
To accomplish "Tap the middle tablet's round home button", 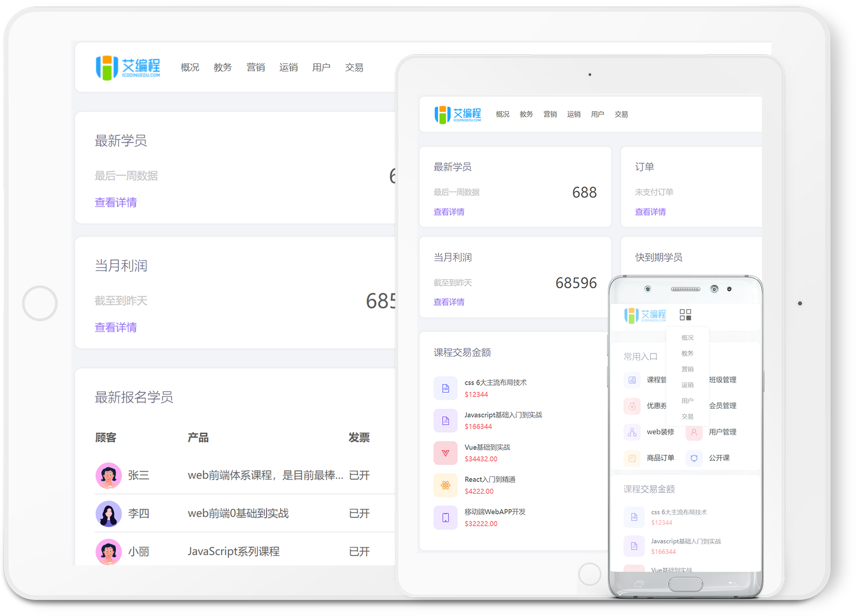I will (x=590, y=574).
